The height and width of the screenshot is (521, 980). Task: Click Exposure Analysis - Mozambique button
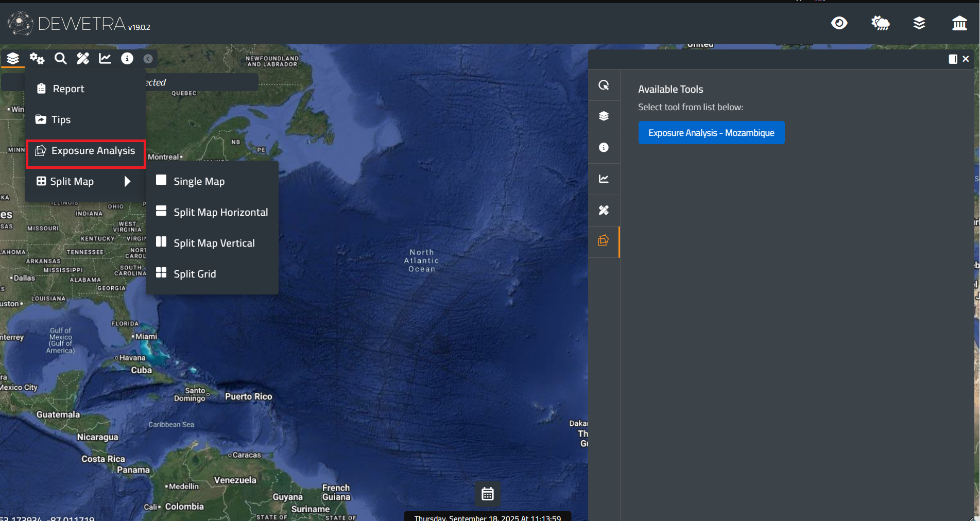tap(711, 133)
